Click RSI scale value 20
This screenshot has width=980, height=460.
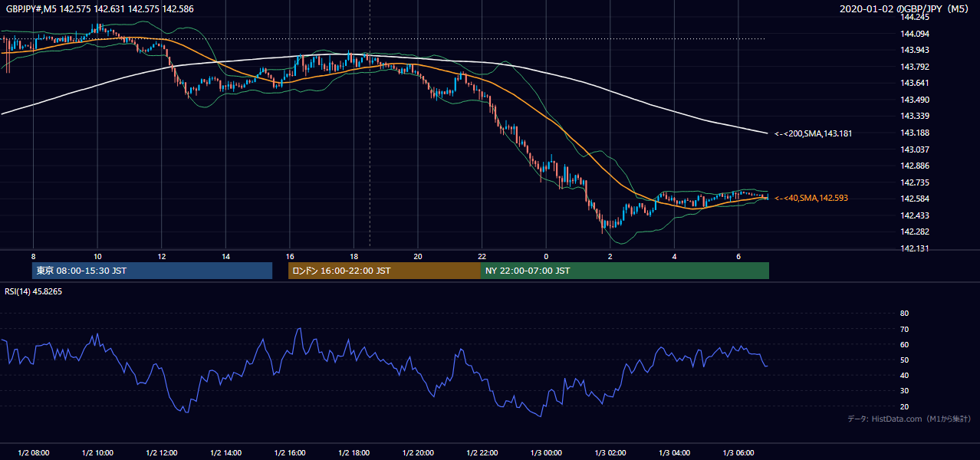pos(904,406)
